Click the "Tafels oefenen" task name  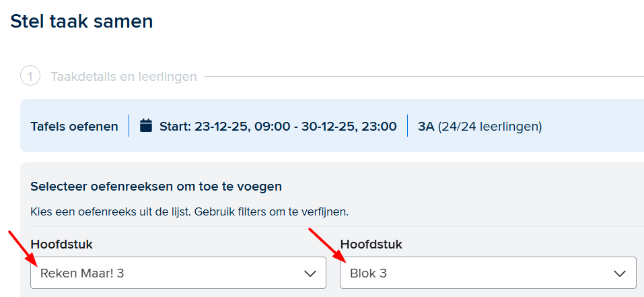74,126
